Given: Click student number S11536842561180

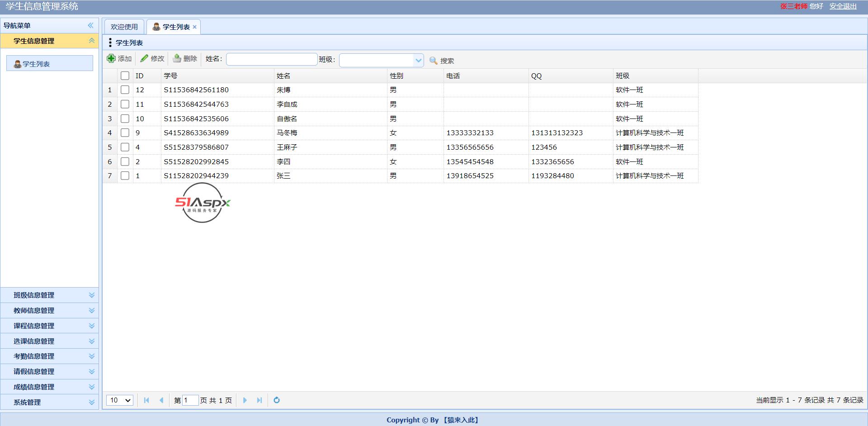Looking at the screenshot, I should [196, 90].
